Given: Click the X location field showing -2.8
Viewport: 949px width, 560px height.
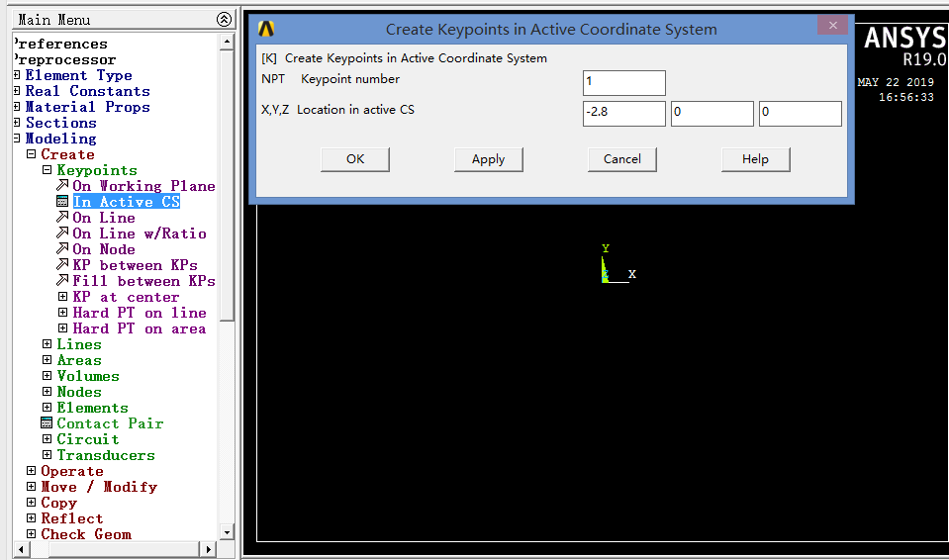Looking at the screenshot, I should tap(624, 114).
